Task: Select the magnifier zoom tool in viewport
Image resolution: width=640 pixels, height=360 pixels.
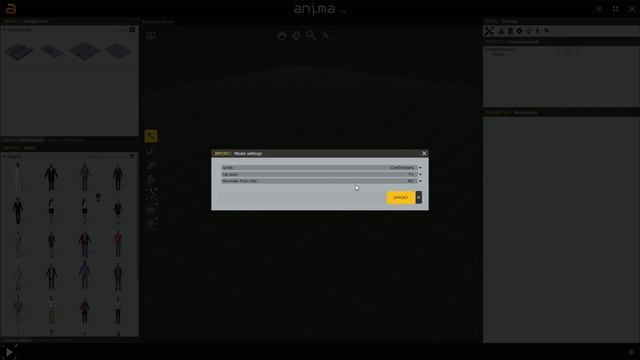Action: click(311, 36)
